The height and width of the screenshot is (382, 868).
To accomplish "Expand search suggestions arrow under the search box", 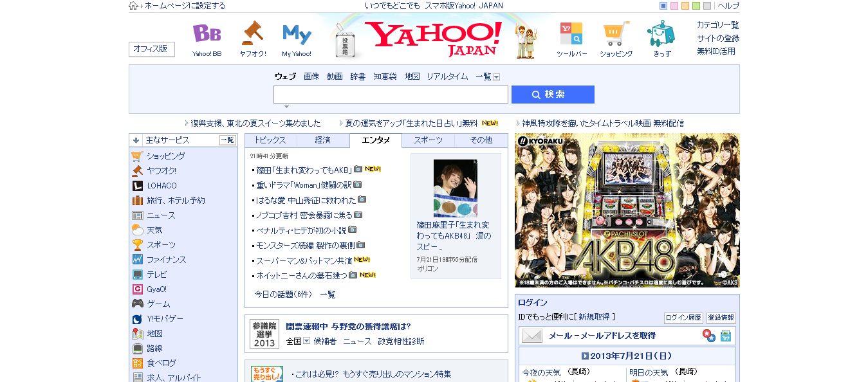I will [x=286, y=107].
